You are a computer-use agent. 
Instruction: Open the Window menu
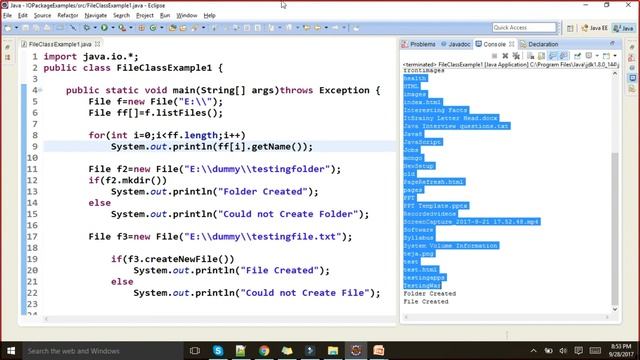187,16
